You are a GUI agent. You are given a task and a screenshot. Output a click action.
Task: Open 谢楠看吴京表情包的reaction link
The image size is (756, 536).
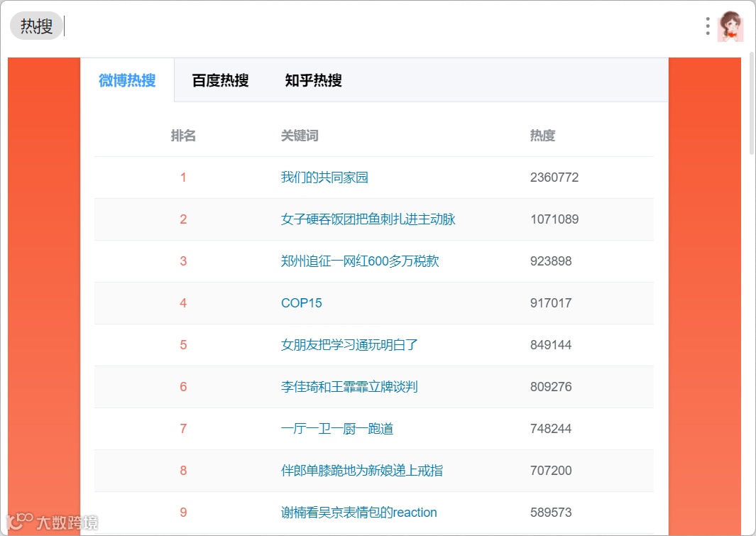click(x=358, y=513)
